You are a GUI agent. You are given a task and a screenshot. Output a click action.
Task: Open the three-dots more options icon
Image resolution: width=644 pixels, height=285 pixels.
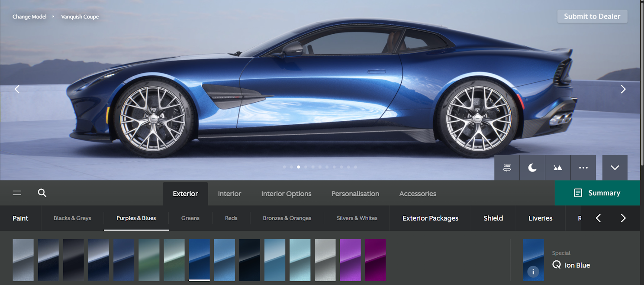coord(583,168)
